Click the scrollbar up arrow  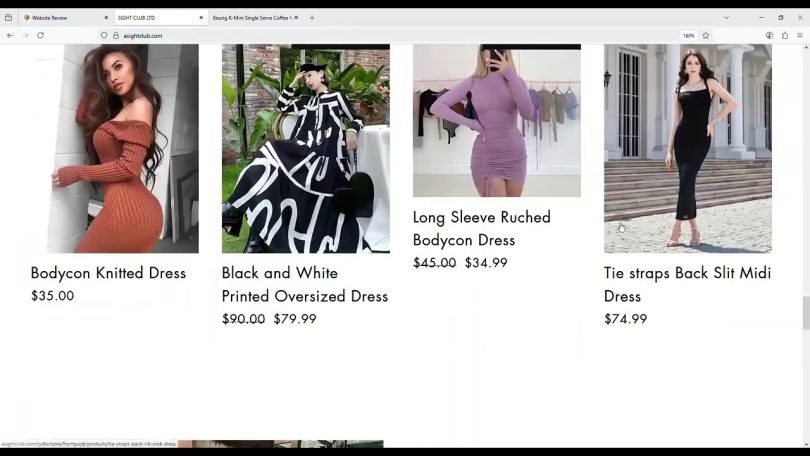coord(806,48)
